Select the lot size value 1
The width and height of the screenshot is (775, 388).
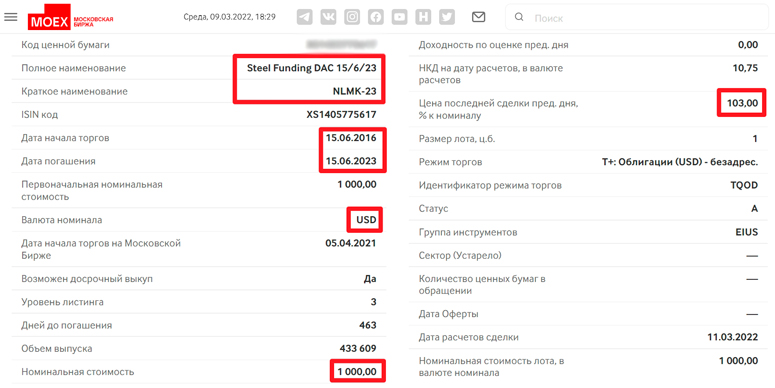pyautogui.click(x=755, y=139)
